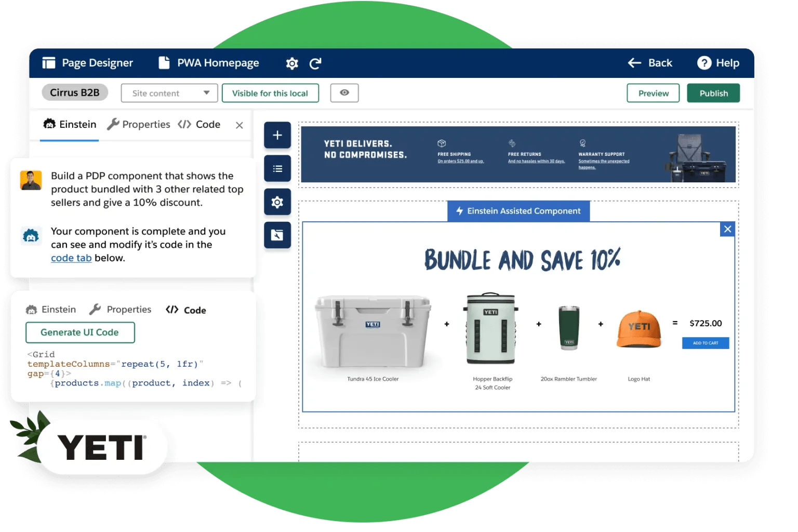Click the add component plus button
This screenshot has height=532, width=798.
point(277,135)
